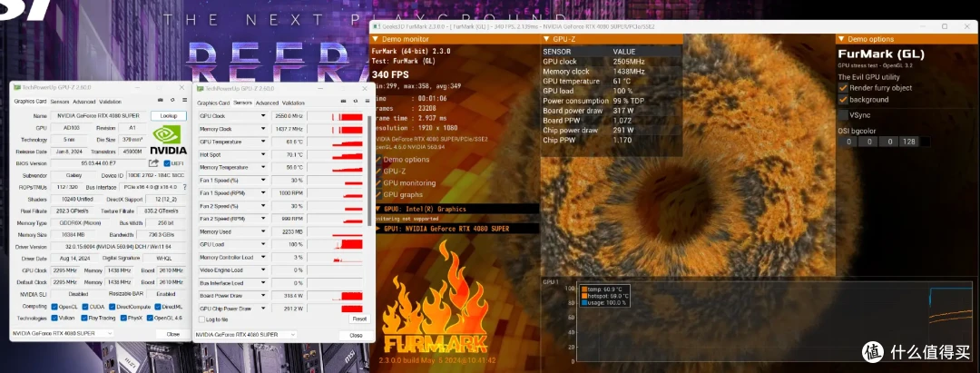
Task: Open the hamburger menu in the Sensors GPU-Z window
Action: click(366, 102)
